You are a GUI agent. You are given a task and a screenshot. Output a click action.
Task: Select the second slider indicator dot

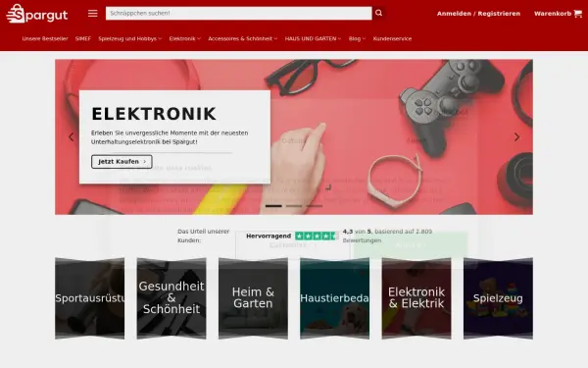pos(294,206)
